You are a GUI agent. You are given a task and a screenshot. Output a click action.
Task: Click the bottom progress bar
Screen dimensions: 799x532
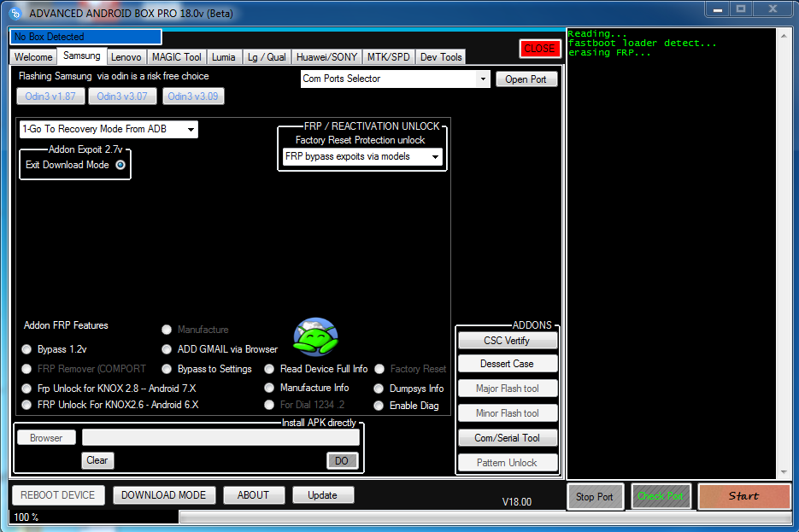[x=485, y=517]
